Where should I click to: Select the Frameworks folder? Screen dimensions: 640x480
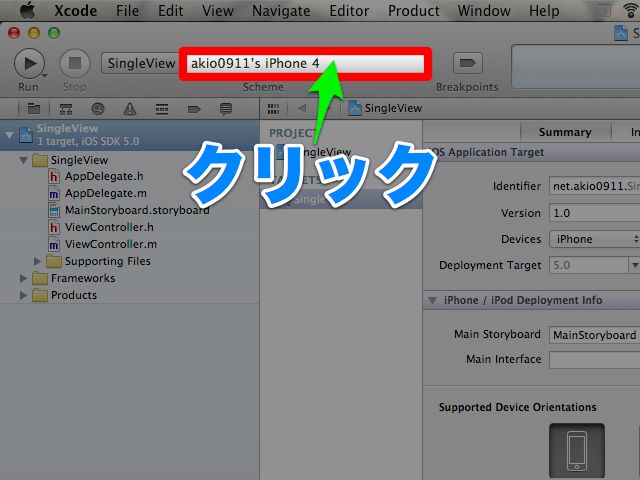(x=82, y=278)
